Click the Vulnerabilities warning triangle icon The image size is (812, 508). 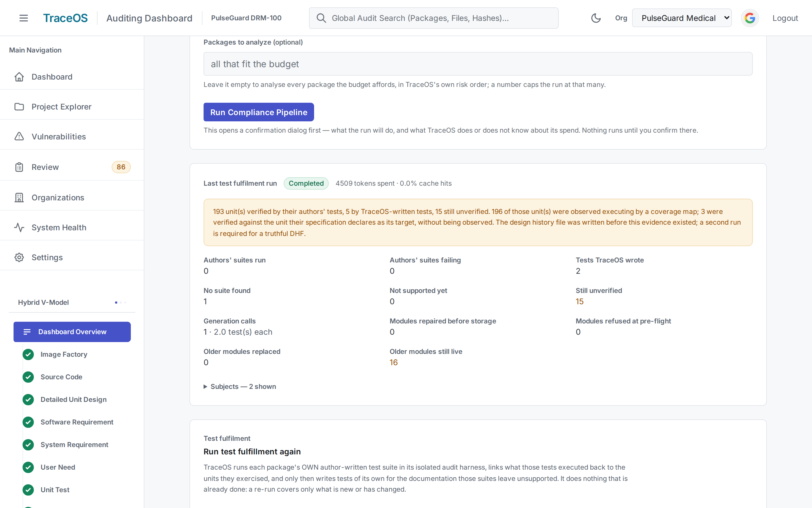pos(19,137)
